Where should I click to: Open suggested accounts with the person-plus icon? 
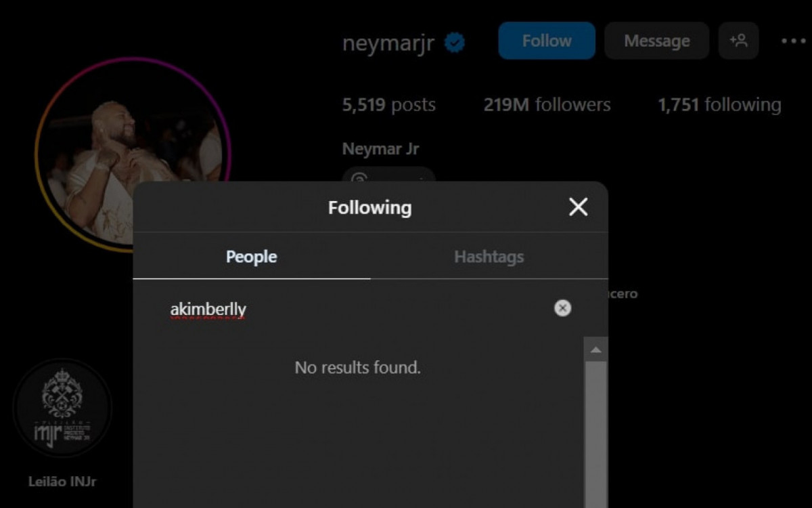tap(739, 41)
